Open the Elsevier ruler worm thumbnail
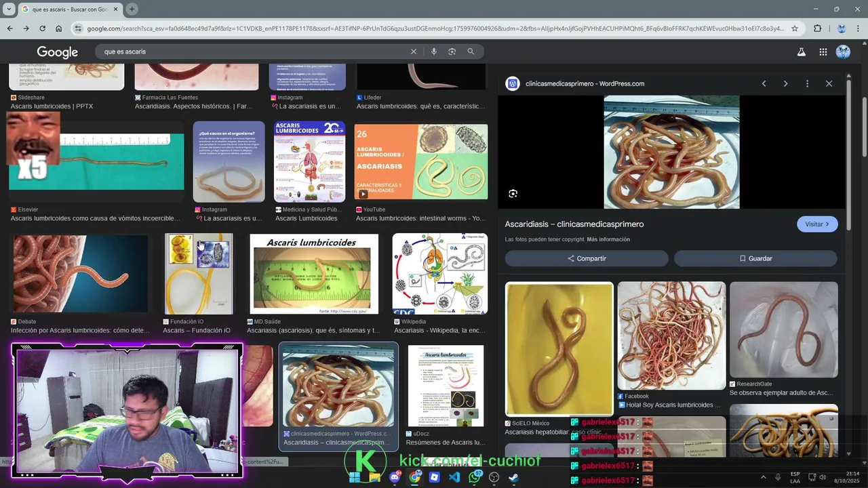 pos(96,162)
